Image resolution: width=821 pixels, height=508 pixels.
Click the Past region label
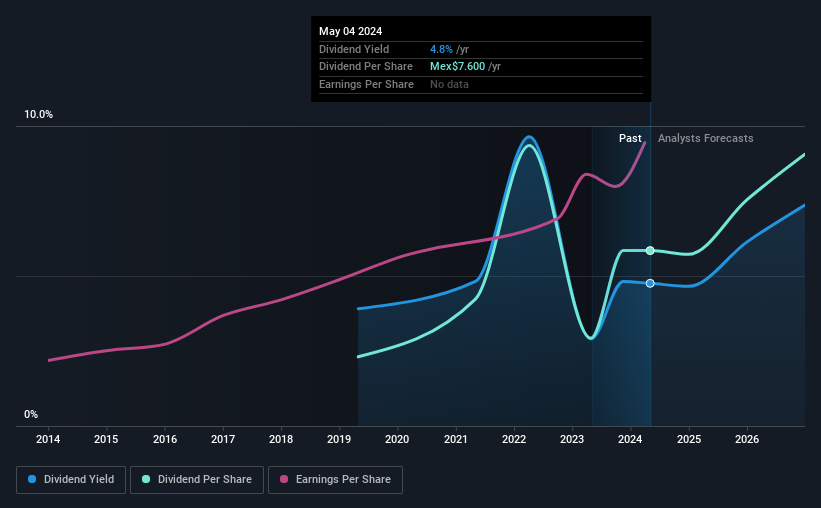pyautogui.click(x=630, y=138)
